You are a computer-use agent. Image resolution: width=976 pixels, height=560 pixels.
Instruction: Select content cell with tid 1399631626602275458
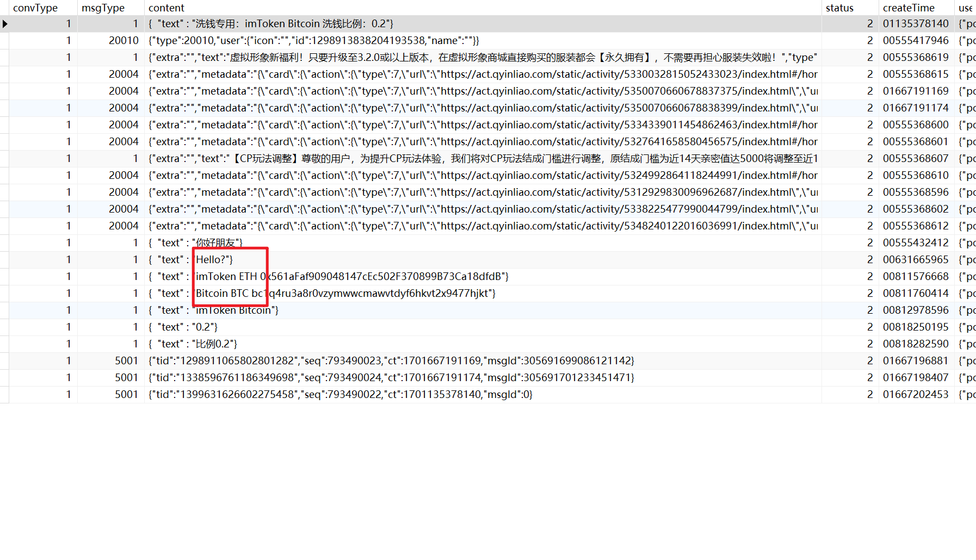483,395
